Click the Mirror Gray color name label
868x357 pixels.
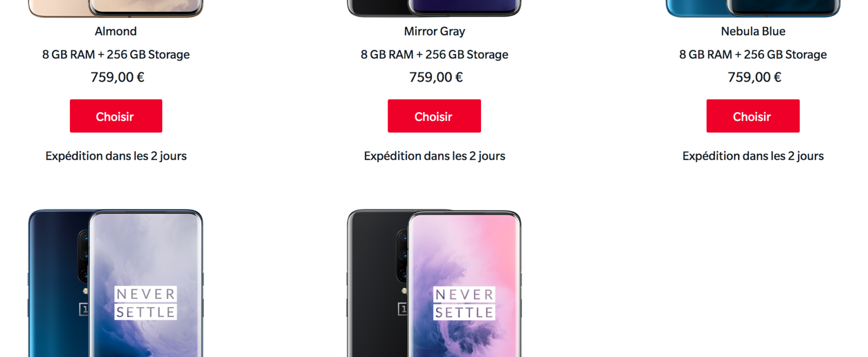click(x=435, y=32)
